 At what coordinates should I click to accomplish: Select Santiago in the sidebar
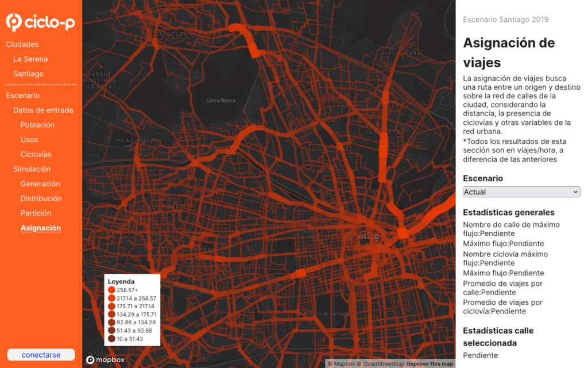28,74
